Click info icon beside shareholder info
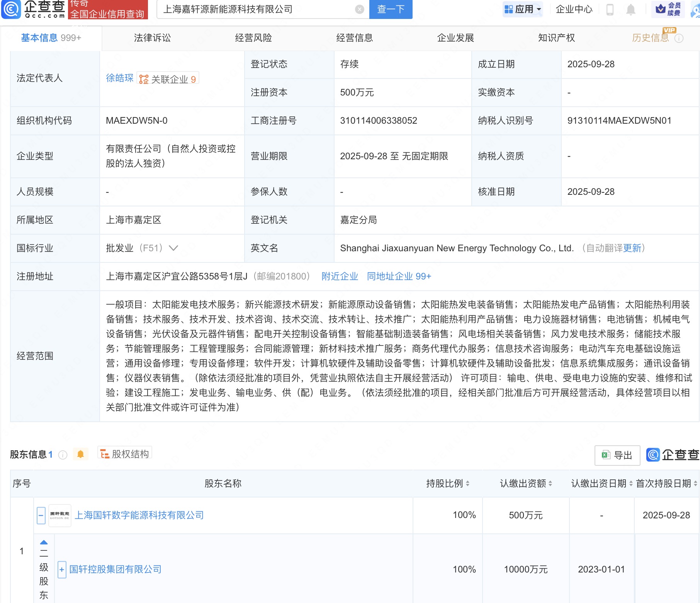 tap(63, 455)
